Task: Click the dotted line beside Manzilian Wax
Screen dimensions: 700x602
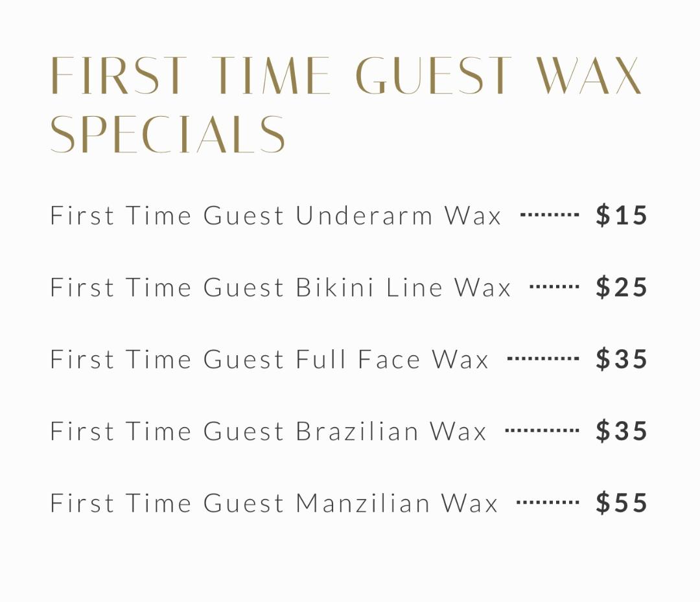Action: click(548, 502)
